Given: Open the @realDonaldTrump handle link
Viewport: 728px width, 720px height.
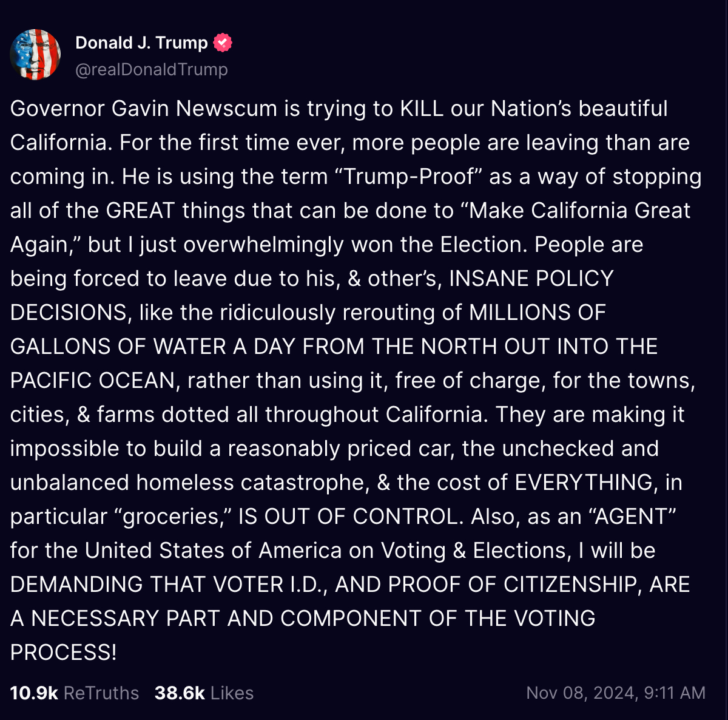Looking at the screenshot, I should [x=152, y=70].
